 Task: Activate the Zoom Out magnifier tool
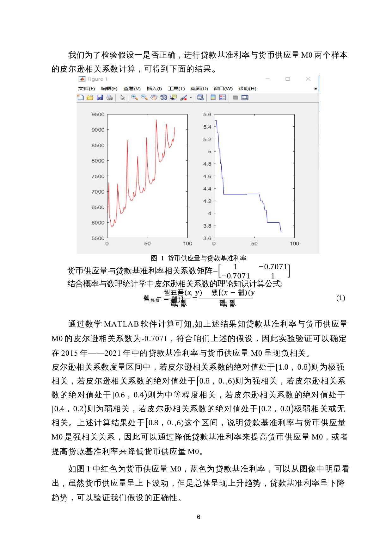pos(144,97)
